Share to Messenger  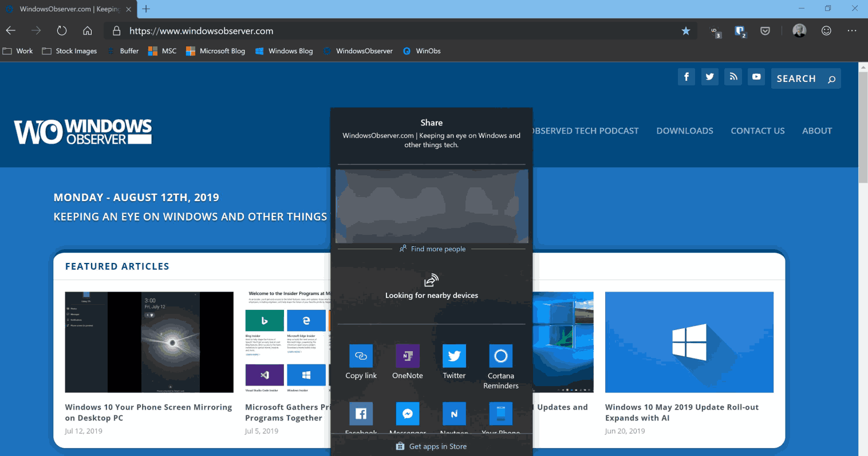pos(408,418)
